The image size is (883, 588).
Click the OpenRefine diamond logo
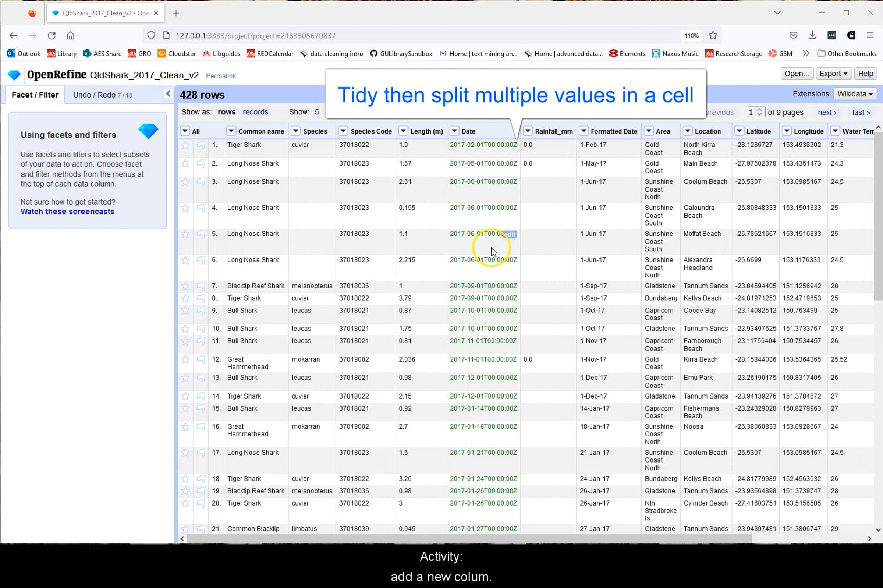pyautogui.click(x=14, y=75)
